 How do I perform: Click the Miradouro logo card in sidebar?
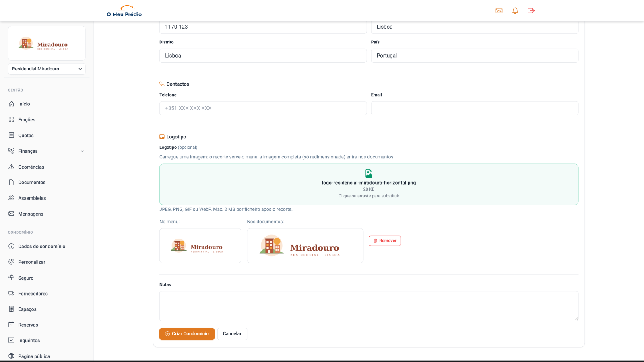click(47, 43)
